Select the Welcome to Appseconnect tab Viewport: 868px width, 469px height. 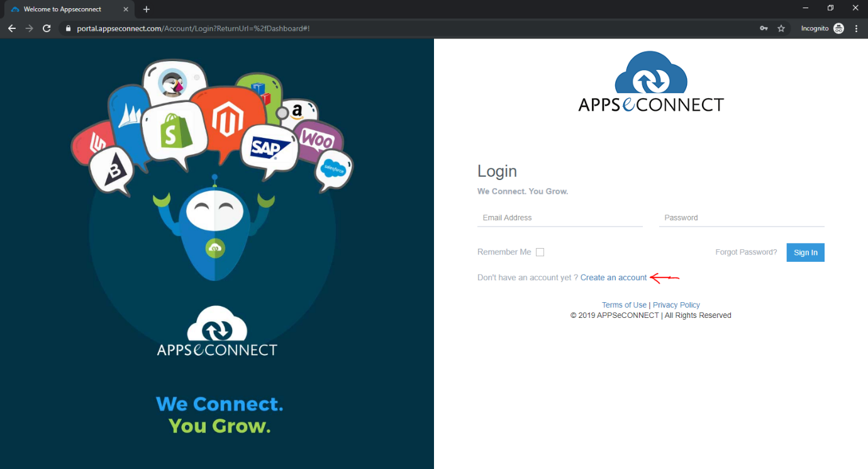pyautogui.click(x=63, y=9)
